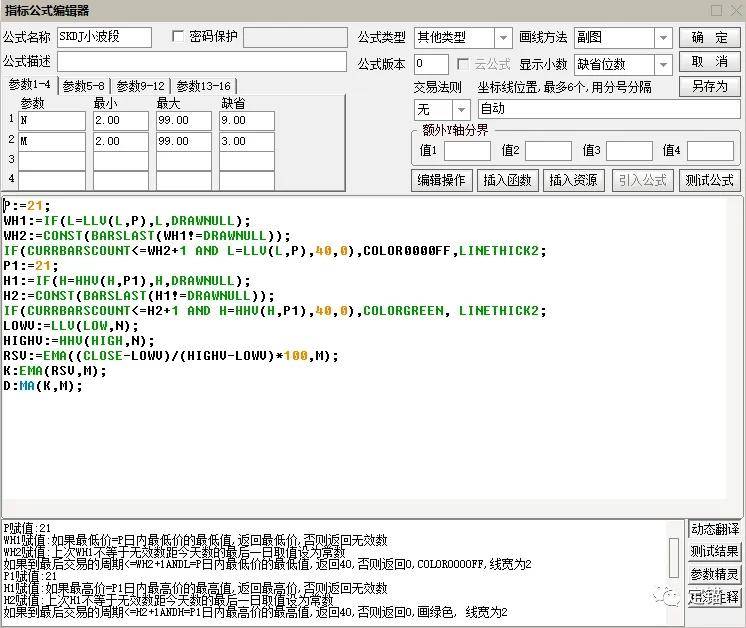Click code line 'D:MA(K,M);'
746x628 pixels.
tap(43, 386)
